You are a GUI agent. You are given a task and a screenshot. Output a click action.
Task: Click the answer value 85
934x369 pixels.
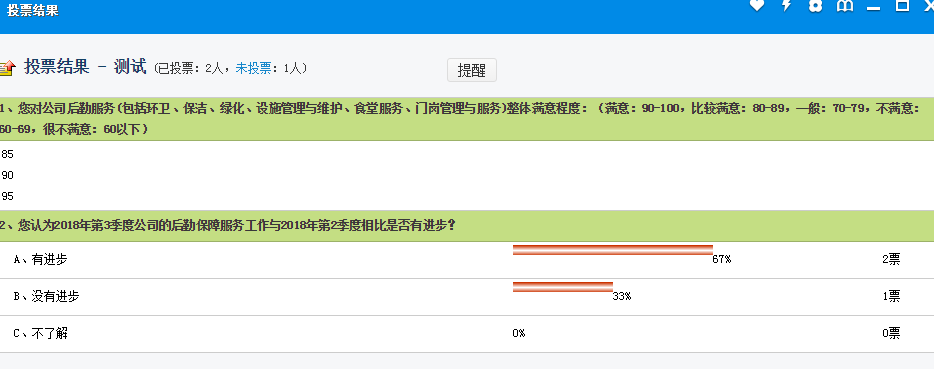(7, 154)
